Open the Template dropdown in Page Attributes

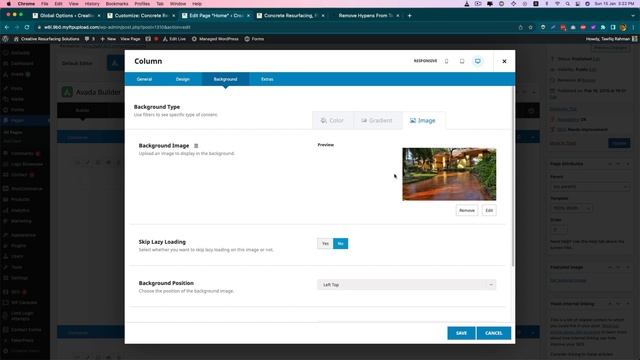pyautogui.click(x=571, y=208)
